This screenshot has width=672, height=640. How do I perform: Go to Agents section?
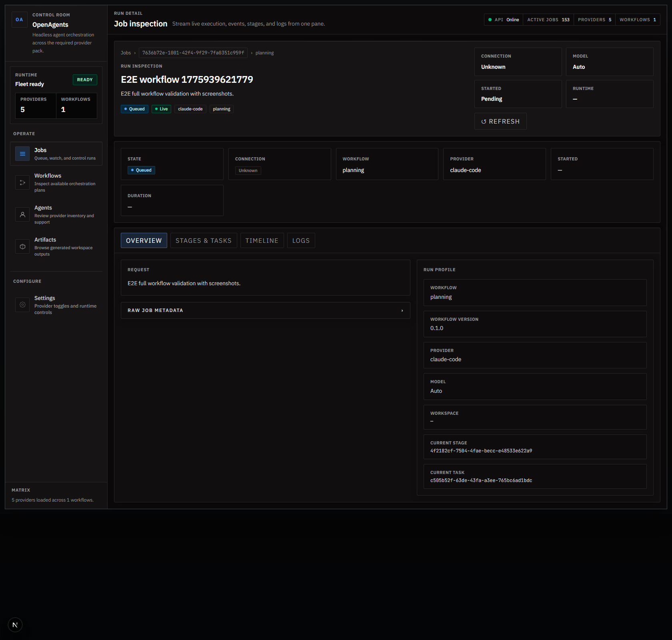point(56,214)
